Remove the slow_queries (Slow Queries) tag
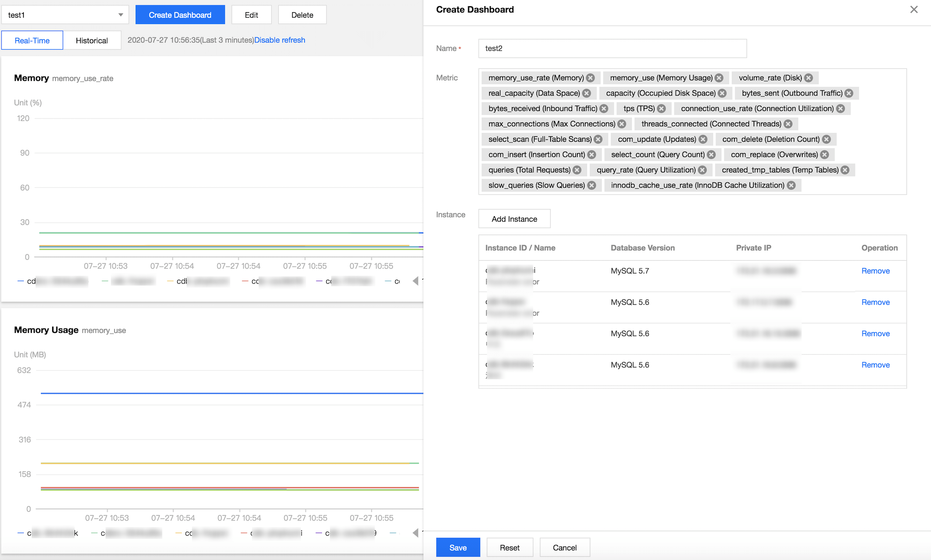Image resolution: width=931 pixels, height=560 pixels. (x=592, y=185)
